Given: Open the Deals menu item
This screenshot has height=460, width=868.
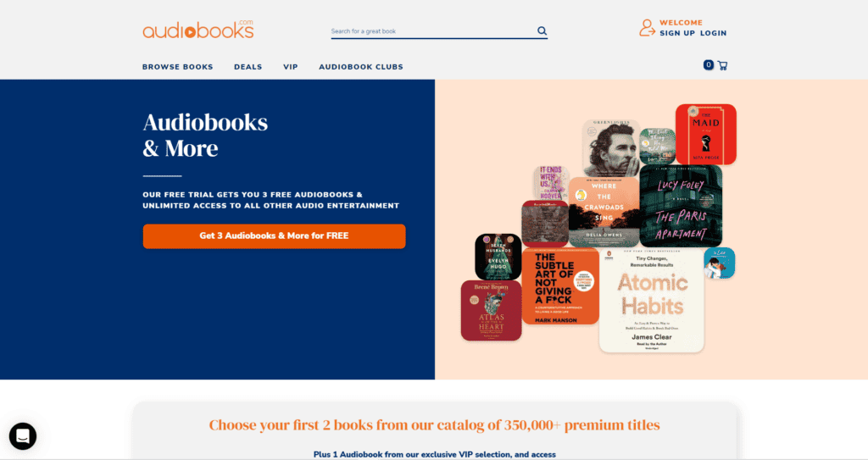Looking at the screenshot, I should click(x=248, y=67).
